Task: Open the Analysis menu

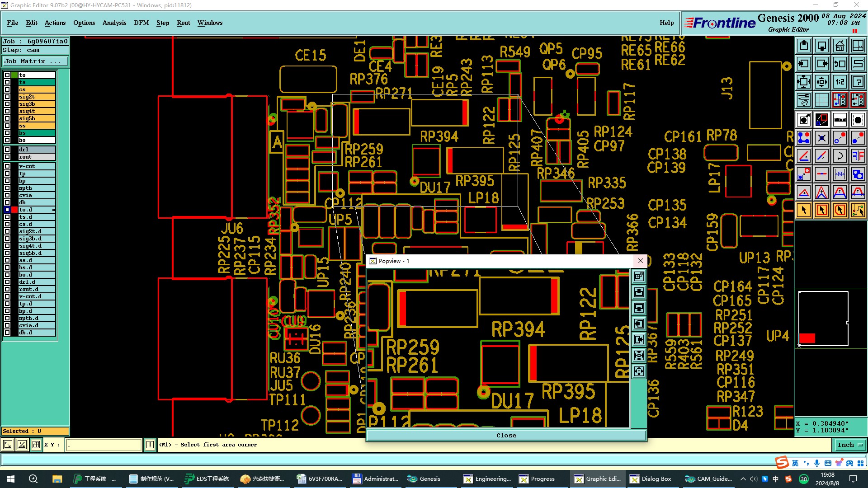Action: [x=114, y=23]
